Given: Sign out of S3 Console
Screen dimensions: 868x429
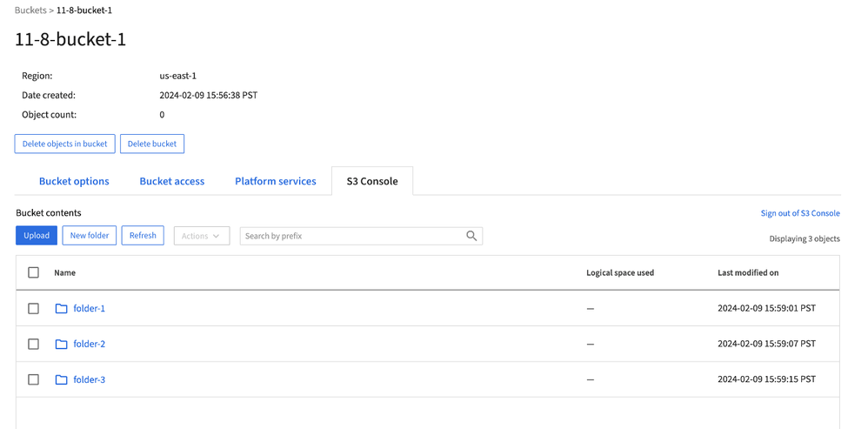Looking at the screenshot, I should click(800, 213).
